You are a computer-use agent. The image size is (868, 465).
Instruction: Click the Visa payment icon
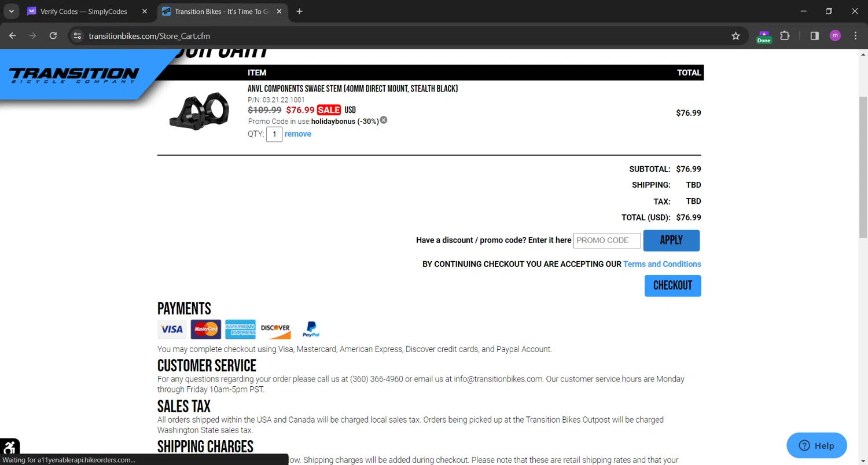coord(172,329)
